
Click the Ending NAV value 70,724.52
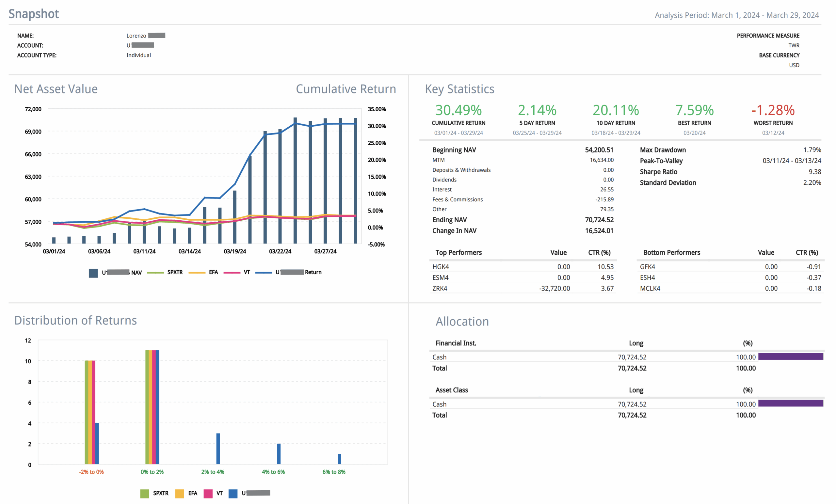click(x=599, y=220)
